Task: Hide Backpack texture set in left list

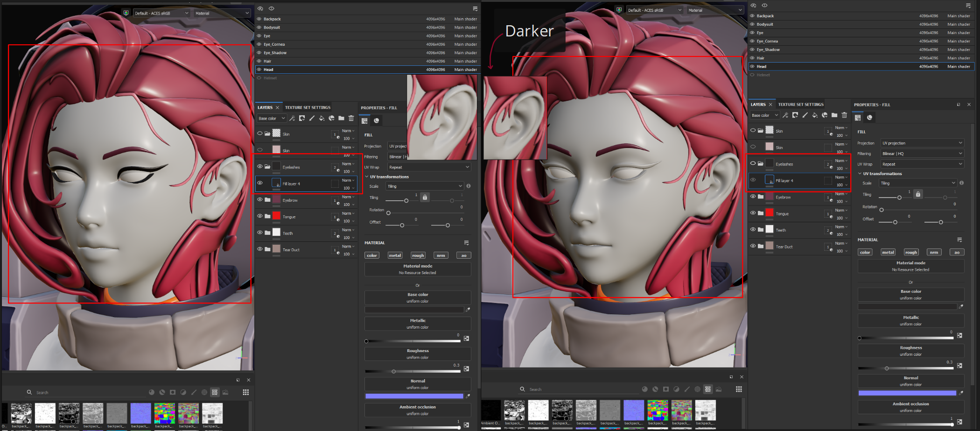Action: pos(259,19)
